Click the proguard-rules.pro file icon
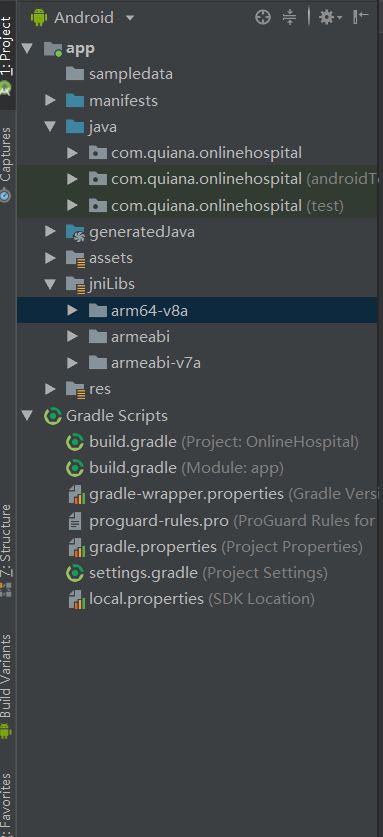383x837 pixels. coord(75,520)
